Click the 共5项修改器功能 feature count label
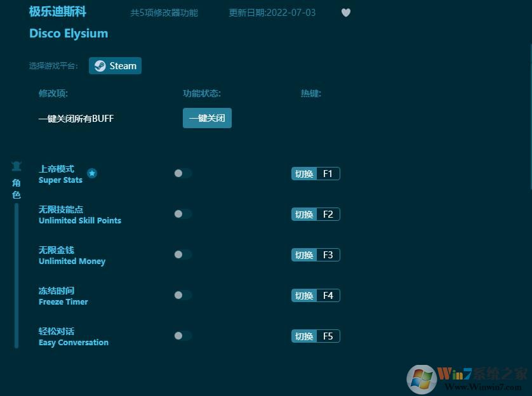The height and width of the screenshot is (396, 532). point(164,13)
